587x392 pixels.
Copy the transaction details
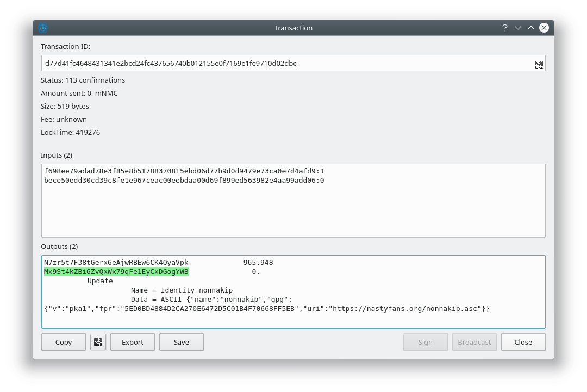[x=63, y=342]
